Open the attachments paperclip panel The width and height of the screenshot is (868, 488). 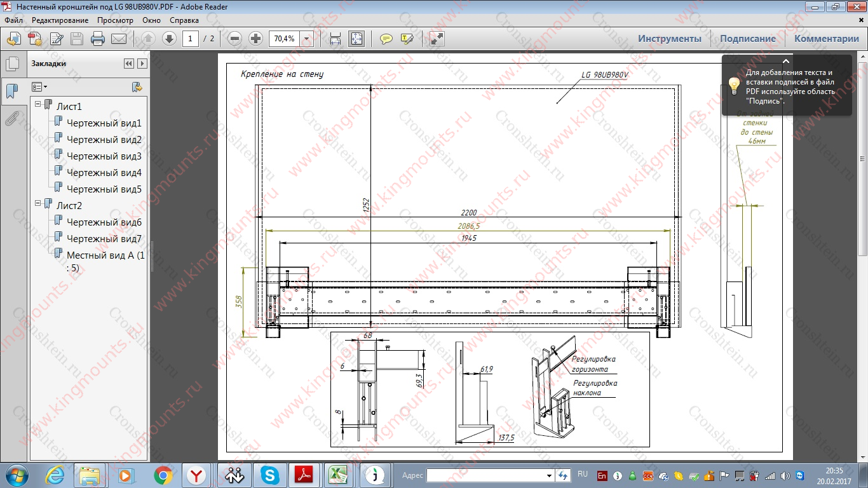pos(12,118)
